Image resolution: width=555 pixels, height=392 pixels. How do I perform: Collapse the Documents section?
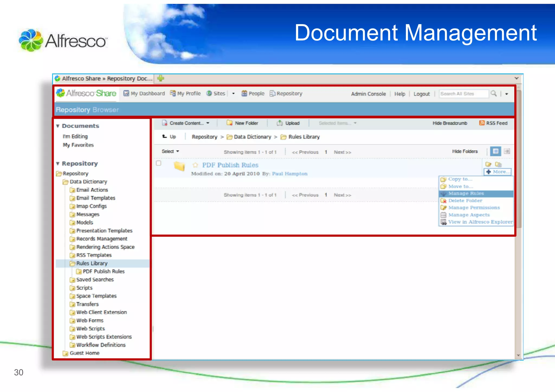tap(58, 126)
